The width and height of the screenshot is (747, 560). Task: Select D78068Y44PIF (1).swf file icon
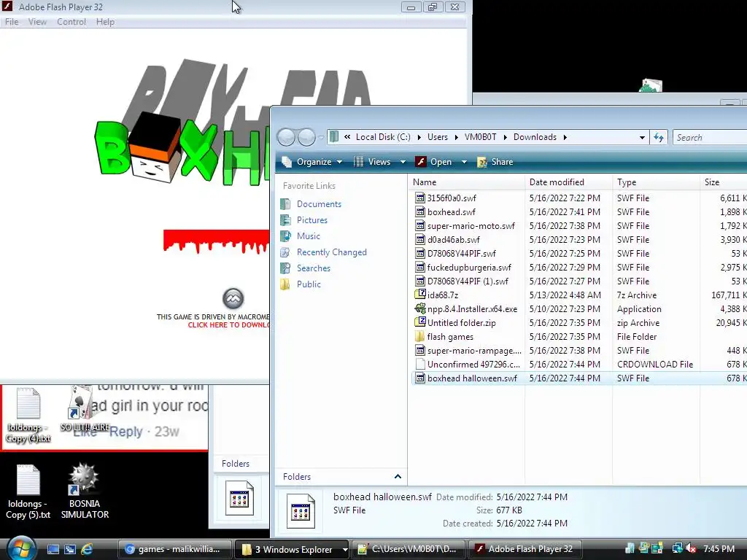click(419, 281)
